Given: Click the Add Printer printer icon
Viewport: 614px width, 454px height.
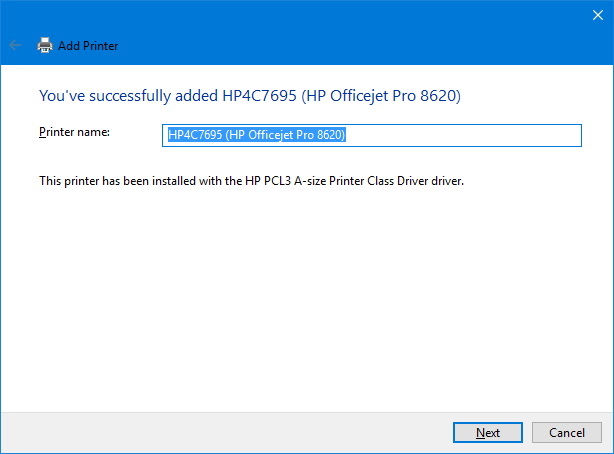Looking at the screenshot, I should point(45,45).
